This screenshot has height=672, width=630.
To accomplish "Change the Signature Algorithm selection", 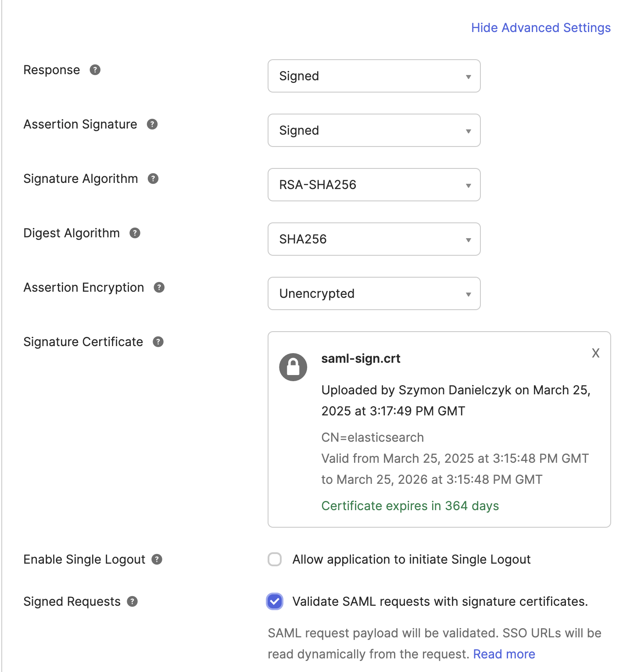I will 373,185.
